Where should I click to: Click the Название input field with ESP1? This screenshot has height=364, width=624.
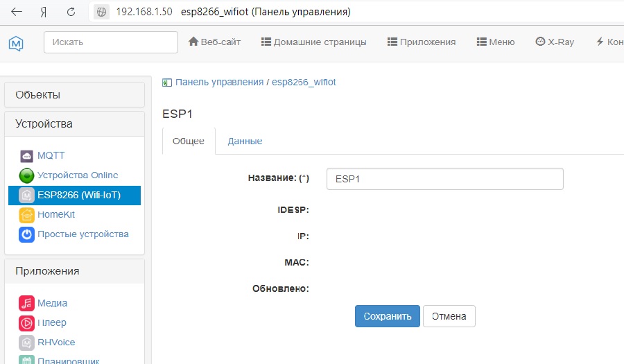click(x=445, y=179)
